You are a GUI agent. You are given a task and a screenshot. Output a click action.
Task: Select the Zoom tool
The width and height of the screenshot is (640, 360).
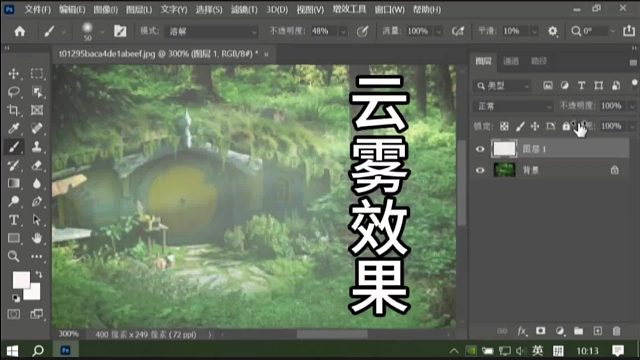13,256
